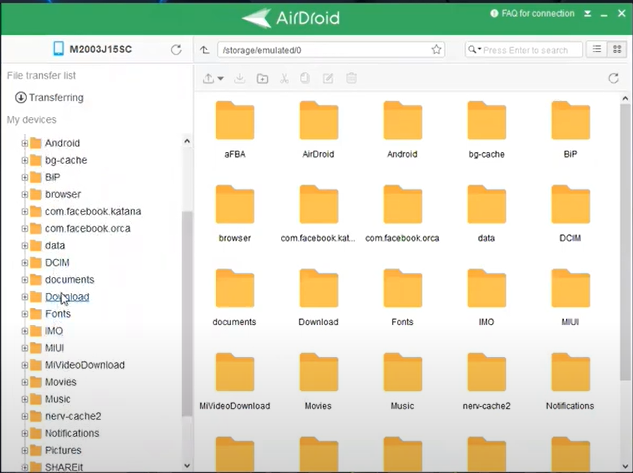This screenshot has width=633, height=473.
Task: Open the Transferring list
Action: (49, 98)
